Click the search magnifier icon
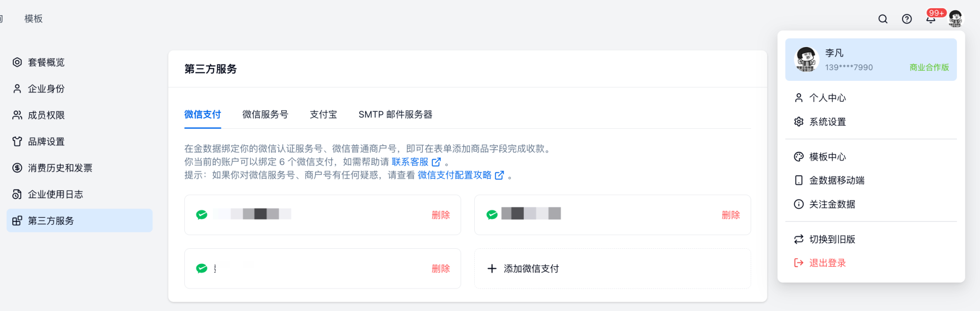The image size is (980, 311). click(883, 19)
